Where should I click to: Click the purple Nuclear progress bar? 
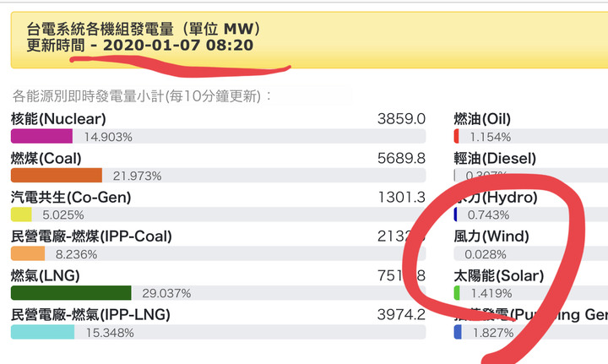click(x=42, y=137)
